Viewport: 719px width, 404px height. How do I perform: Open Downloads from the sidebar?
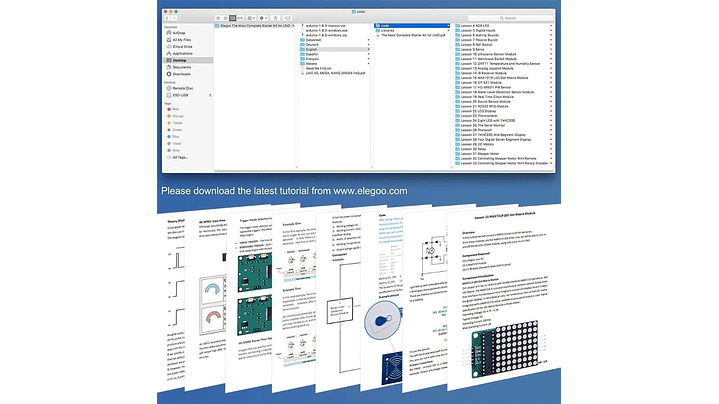tap(183, 74)
